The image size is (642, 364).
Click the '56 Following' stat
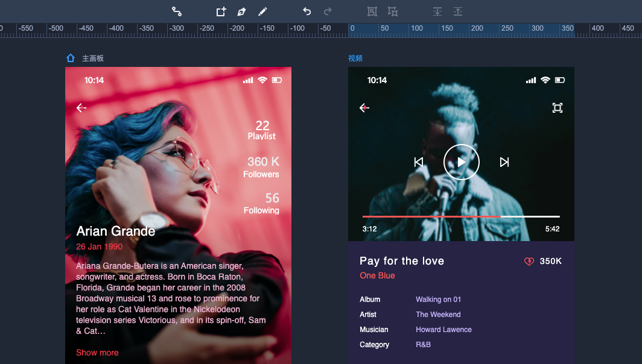click(x=261, y=203)
